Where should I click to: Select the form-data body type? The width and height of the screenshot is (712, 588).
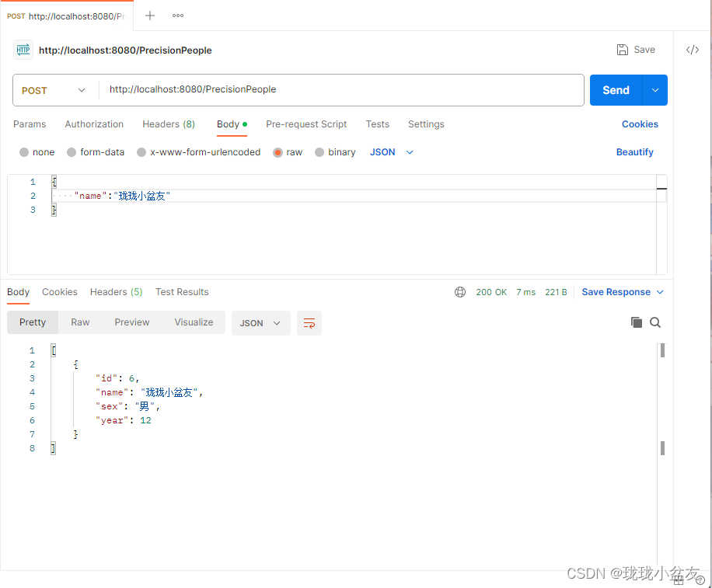[96, 152]
